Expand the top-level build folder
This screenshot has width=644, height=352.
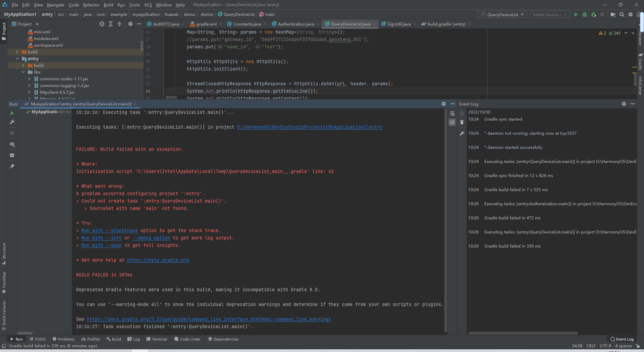[17, 52]
